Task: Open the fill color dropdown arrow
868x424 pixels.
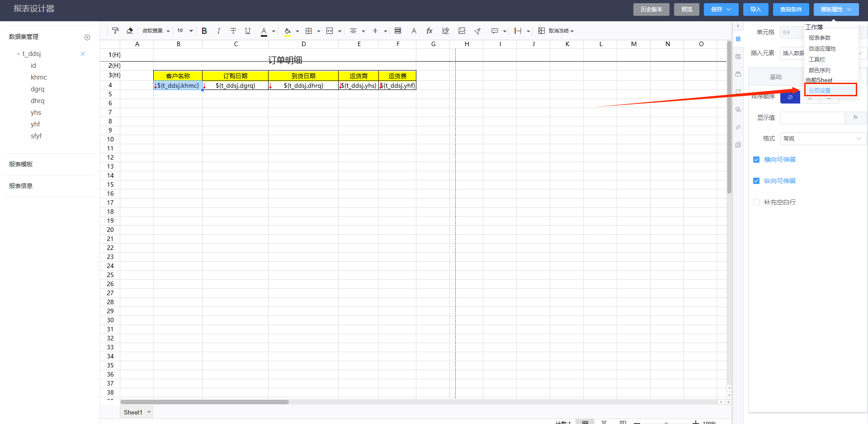Action: pyautogui.click(x=297, y=31)
